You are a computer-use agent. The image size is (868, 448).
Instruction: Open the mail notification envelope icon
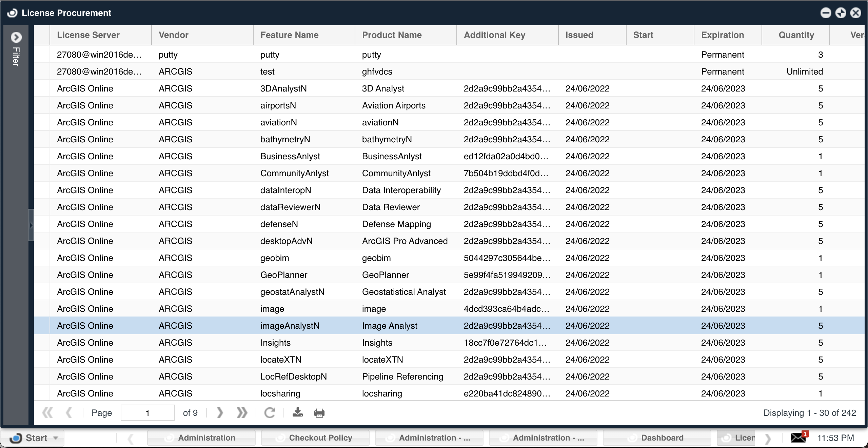(x=798, y=437)
